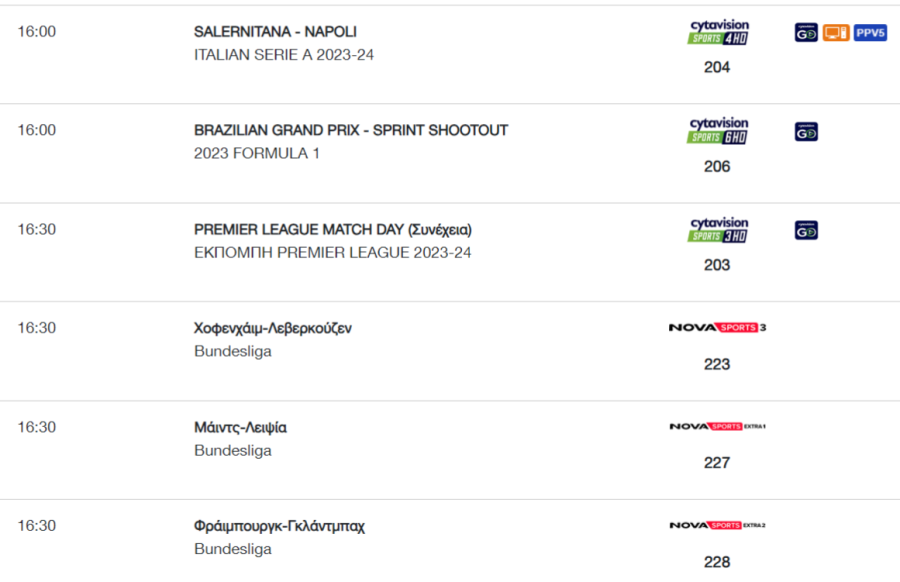The width and height of the screenshot is (900, 582).
Task: Open the SALERNITANA - NAPOLI match listing
Action: point(275,32)
